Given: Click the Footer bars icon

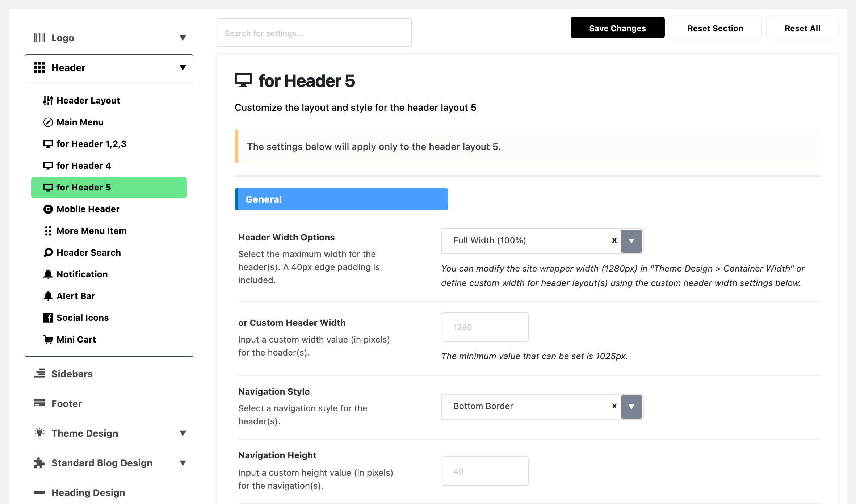Looking at the screenshot, I should 39,403.
